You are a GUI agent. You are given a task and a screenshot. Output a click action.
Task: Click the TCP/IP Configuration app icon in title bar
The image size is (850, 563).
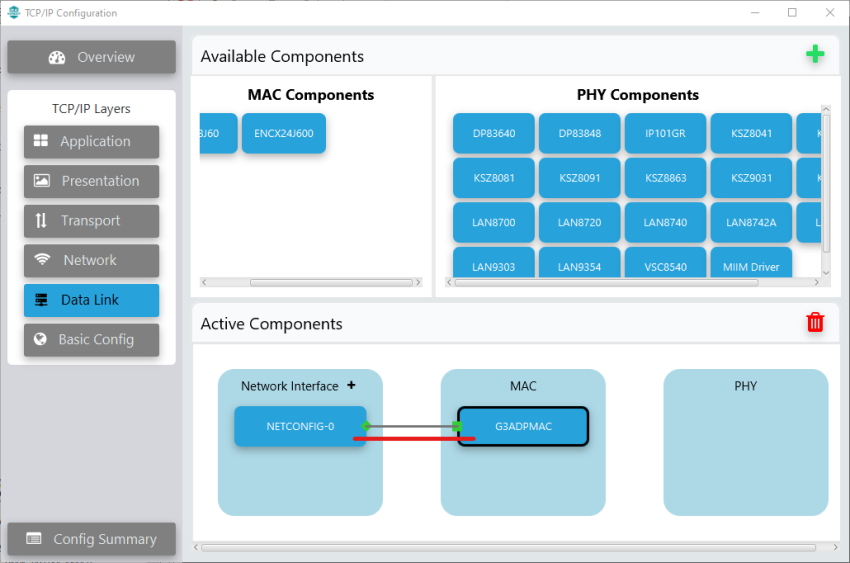[14, 12]
